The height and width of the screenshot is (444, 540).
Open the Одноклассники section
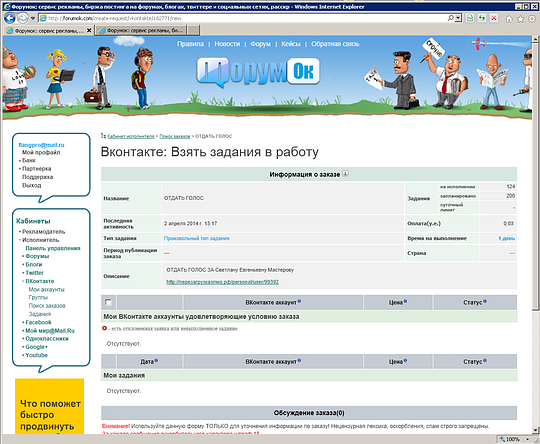(x=47, y=339)
